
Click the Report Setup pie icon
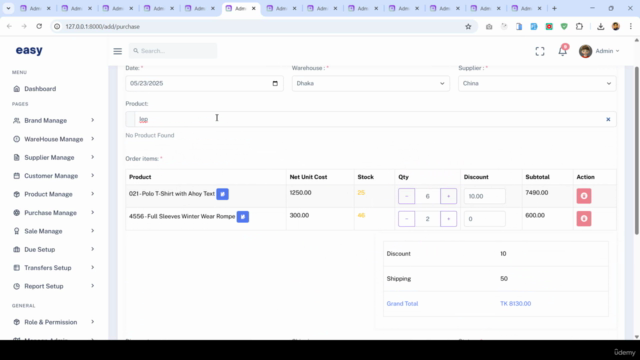(16, 286)
